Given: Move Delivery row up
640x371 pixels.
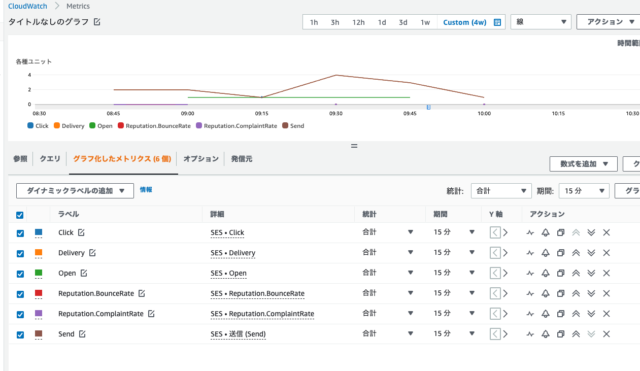Looking at the screenshot, I should (x=576, y=253).
